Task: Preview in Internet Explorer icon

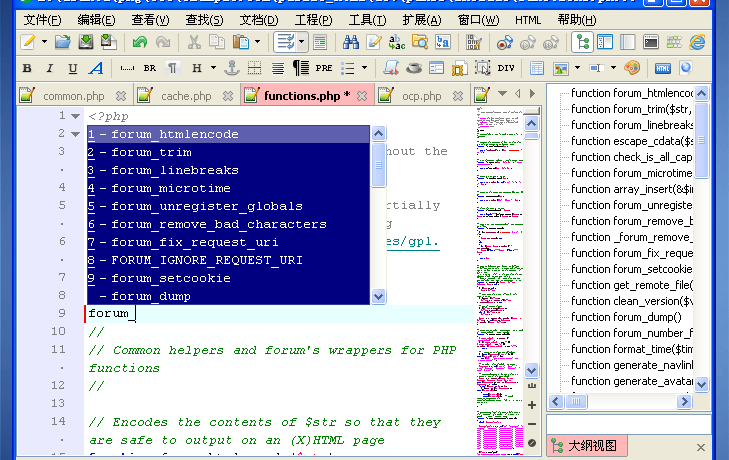Action: tap(697, 42)
